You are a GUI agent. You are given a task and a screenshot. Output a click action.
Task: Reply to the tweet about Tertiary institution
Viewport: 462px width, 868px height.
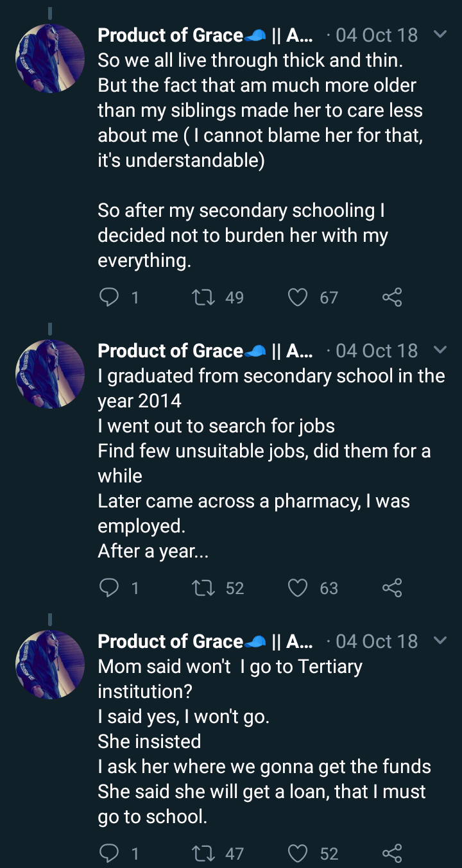tap(110, 853)
